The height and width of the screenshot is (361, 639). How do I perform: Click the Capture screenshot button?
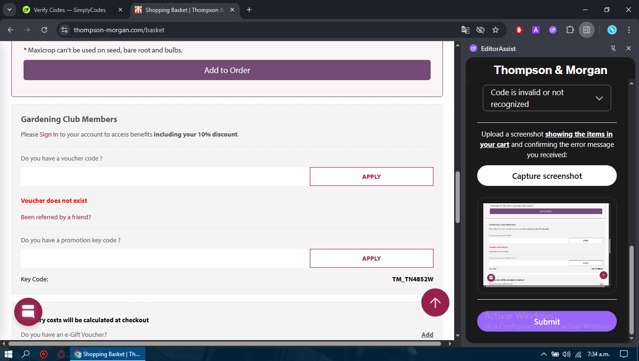tap(547, 176)
